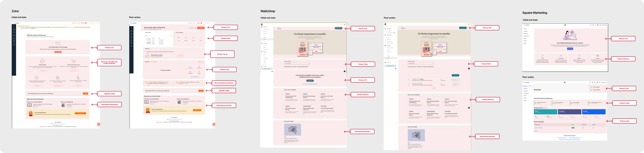
Task: Click the Kroma survey preview thumbnail in Mailchimp
Action: pyautogui.click(x=302, y=49)
